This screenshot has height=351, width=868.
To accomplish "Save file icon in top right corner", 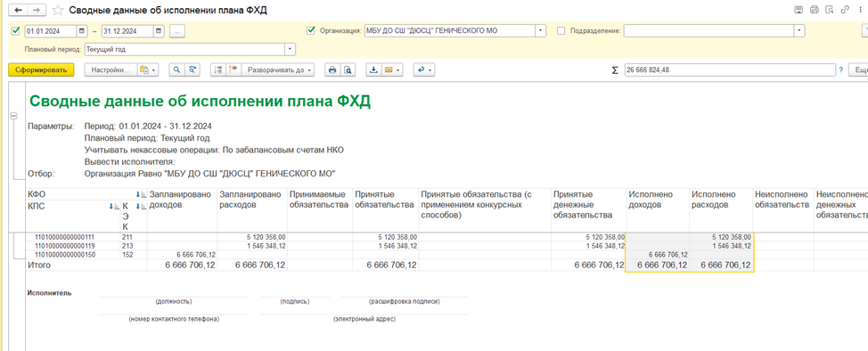I will coord(798,10).
